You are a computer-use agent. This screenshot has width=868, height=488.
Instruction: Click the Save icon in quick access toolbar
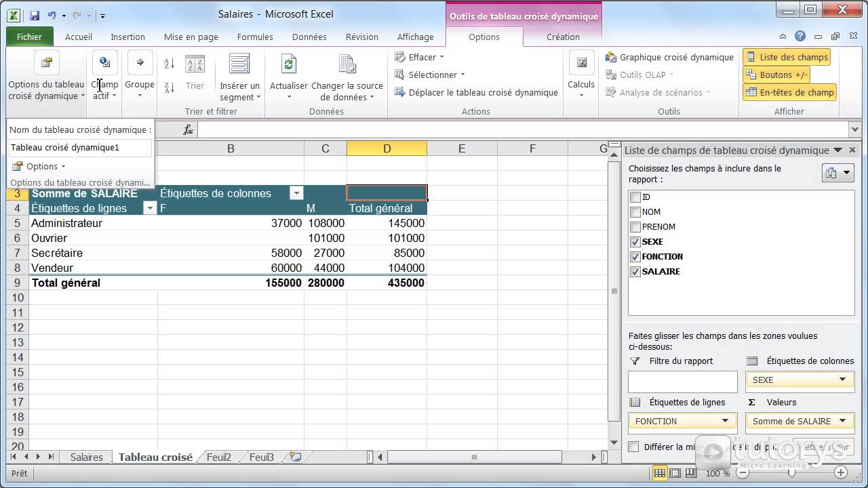click(35, 15)
